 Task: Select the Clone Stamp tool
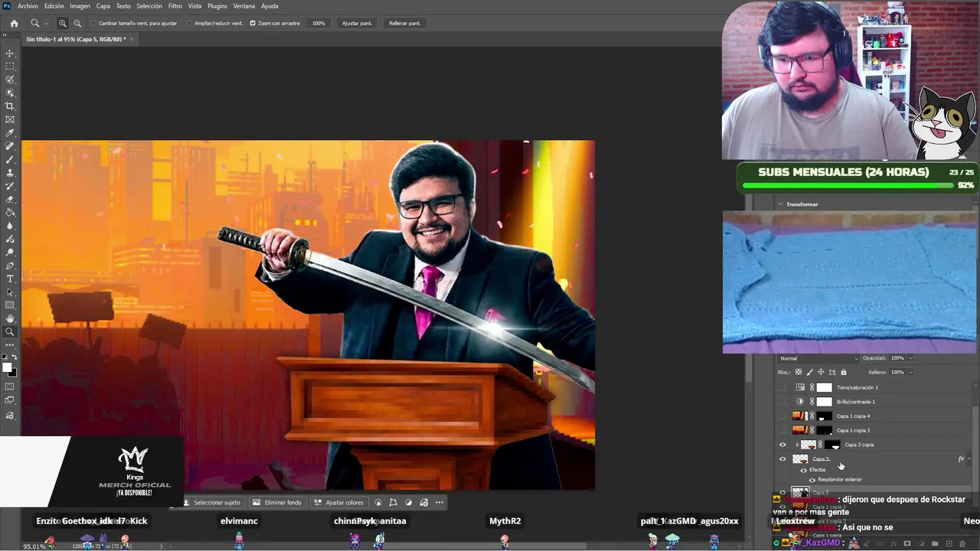pos(10,173)
